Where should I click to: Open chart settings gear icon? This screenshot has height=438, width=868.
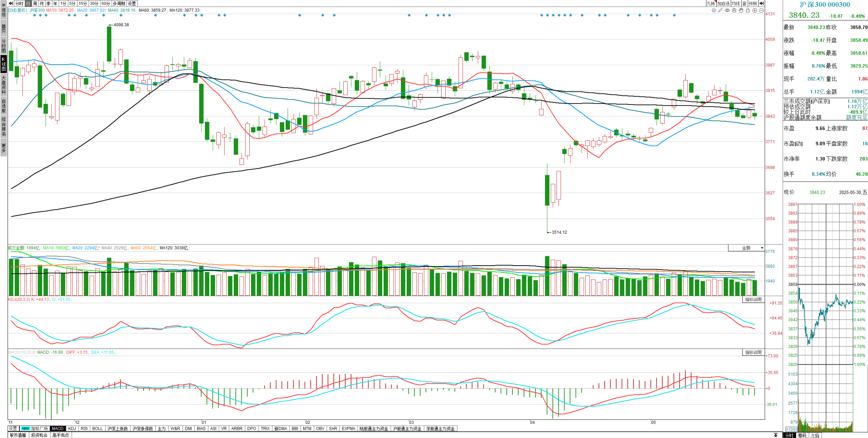coord(714,10)
